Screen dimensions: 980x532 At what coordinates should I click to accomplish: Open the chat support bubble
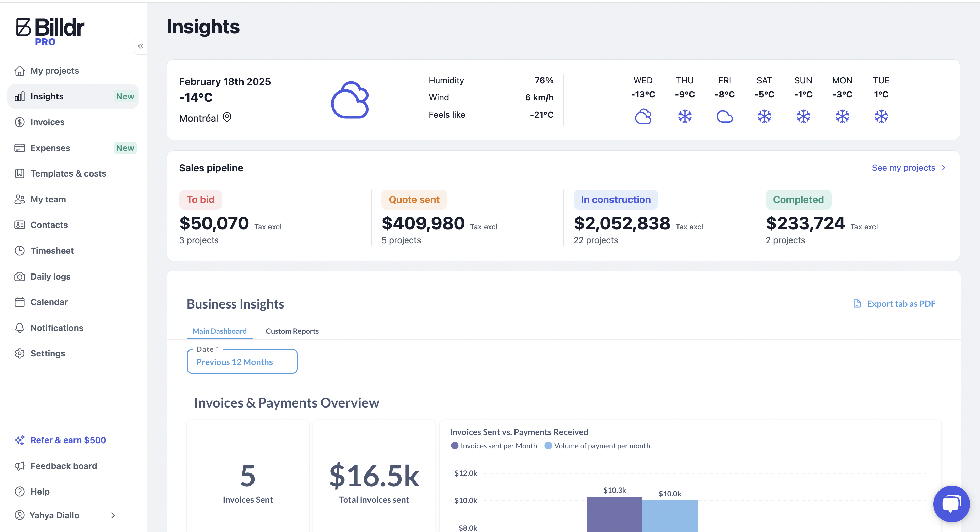(x=951, y=504)
